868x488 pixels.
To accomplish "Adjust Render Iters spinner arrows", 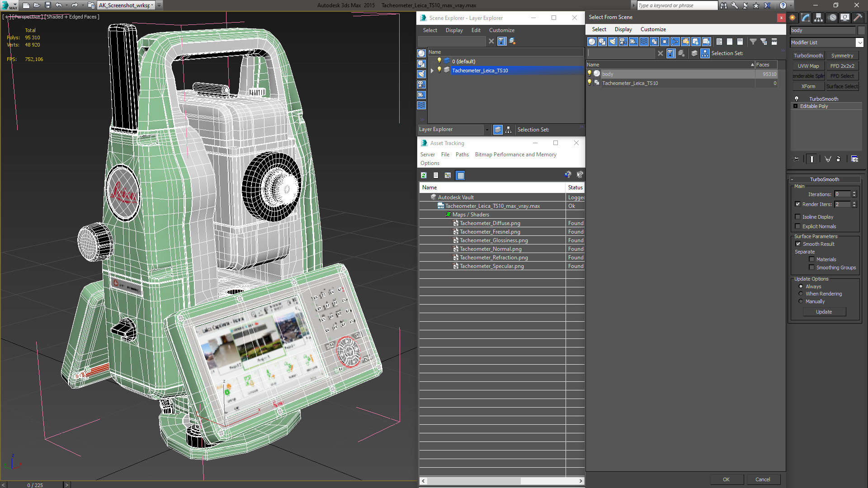I will point(854,204).
